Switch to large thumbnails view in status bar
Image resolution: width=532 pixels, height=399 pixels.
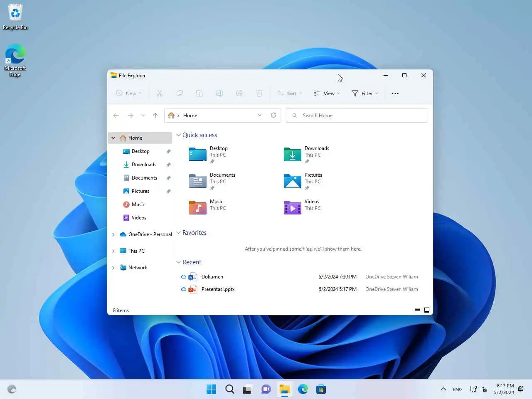(x=427, y=310)
